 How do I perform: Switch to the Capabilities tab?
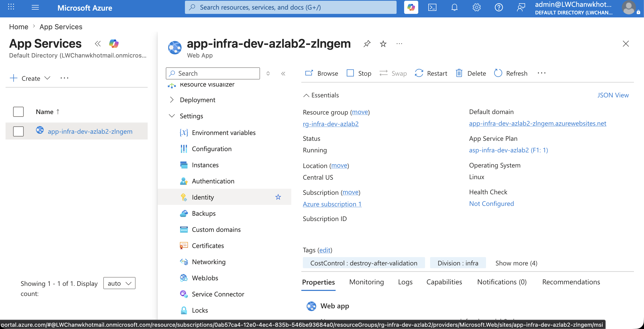[x=444, y=282]
